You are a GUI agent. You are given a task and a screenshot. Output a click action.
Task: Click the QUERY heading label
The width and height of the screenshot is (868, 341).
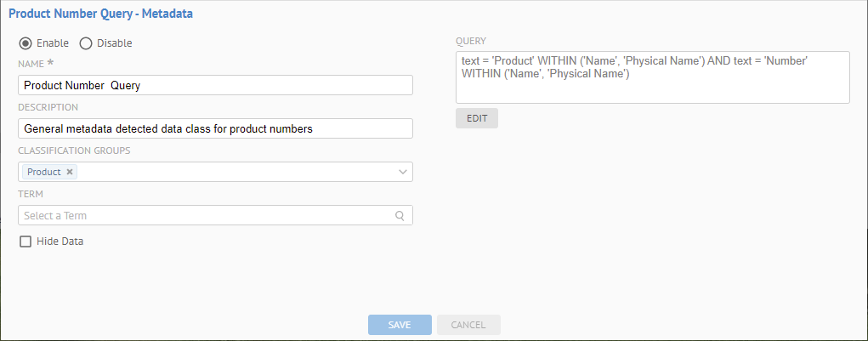[470, 41]
